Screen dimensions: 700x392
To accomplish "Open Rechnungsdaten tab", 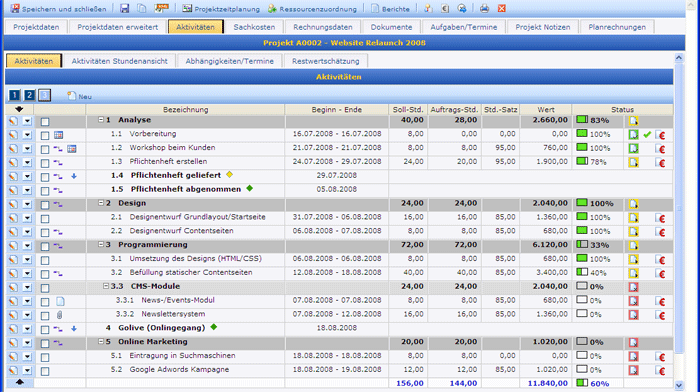I will tap(323, 27).
